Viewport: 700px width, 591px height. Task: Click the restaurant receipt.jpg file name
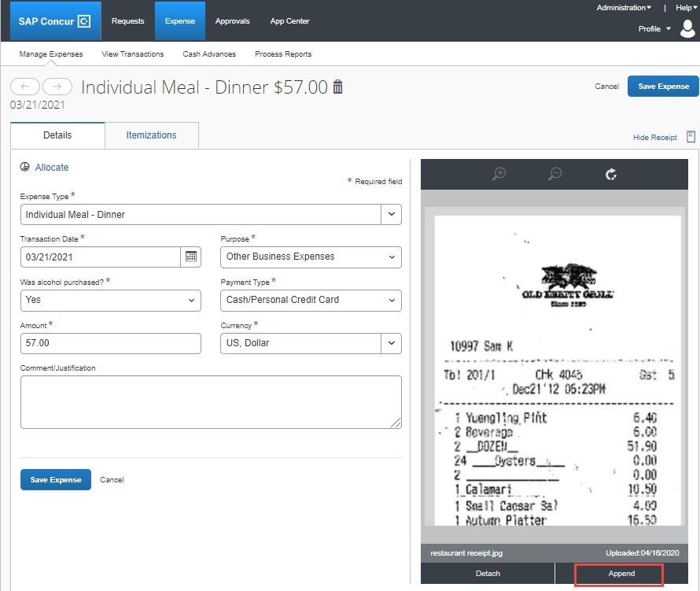click(x=466, y=552)
